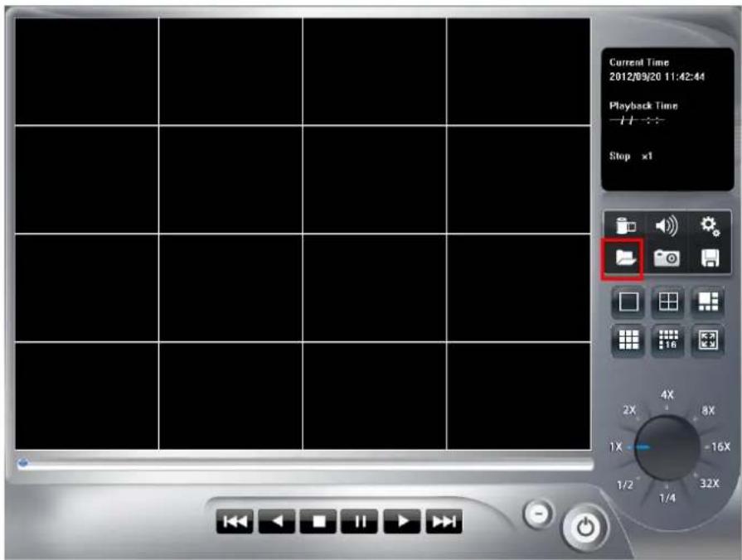Set speed dial to 1/2

pyautogui.click(x=624, y=485)
